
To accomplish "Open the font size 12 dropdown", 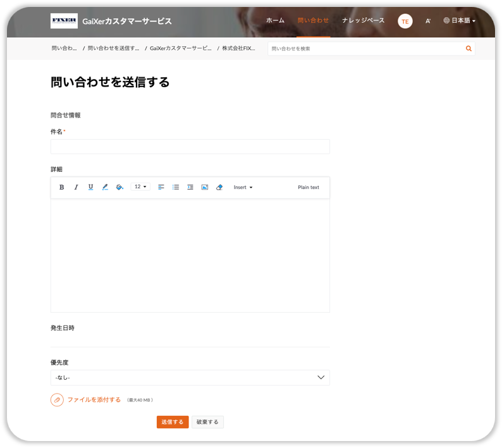I will click(140, 187).
